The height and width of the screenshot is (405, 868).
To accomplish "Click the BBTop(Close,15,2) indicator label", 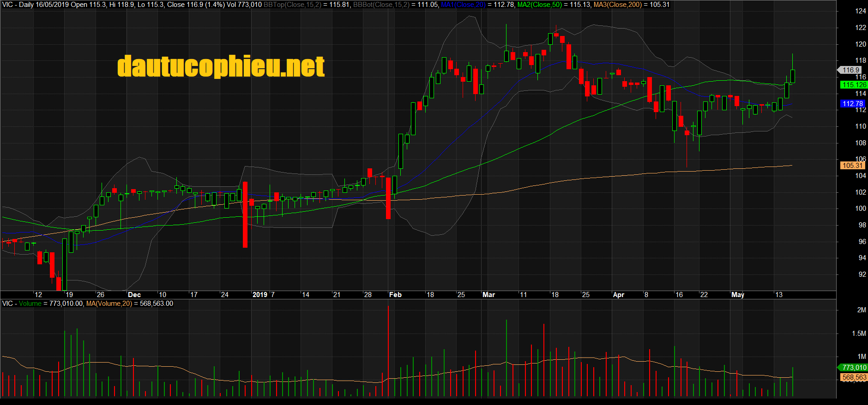I will [x=292, y=5].
